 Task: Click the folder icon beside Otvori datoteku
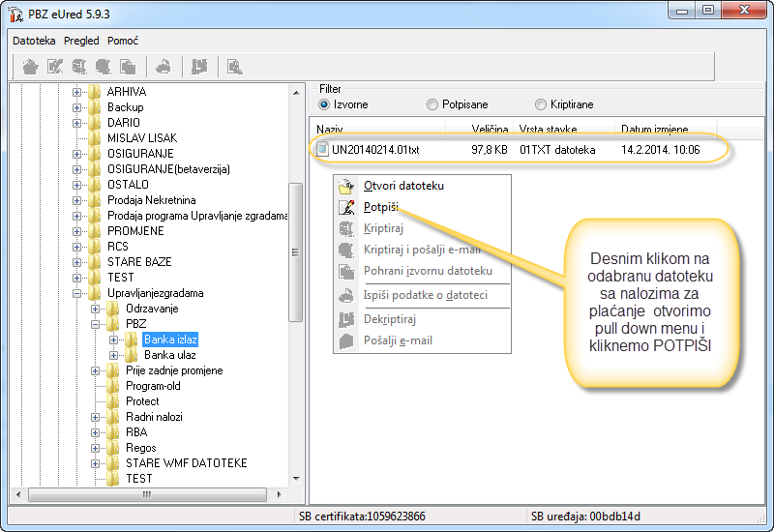[346, 186]
